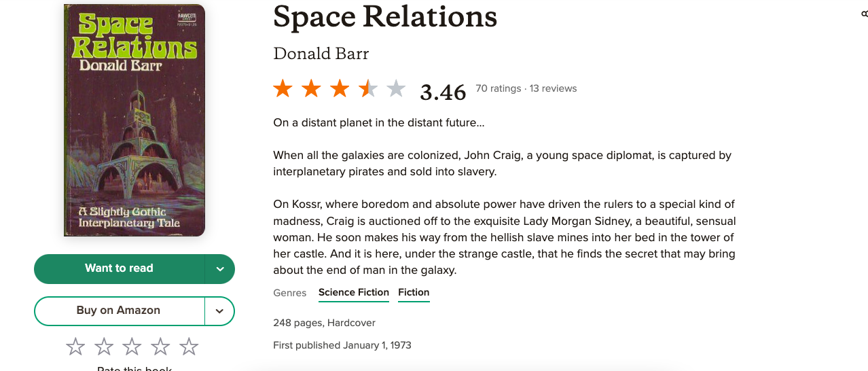
Task: Rate the book three stars
Action: [132, 347]
